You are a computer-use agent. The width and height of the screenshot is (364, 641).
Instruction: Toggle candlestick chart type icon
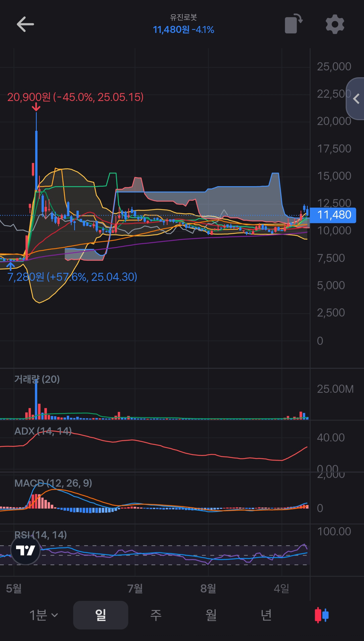click(321, 615)
